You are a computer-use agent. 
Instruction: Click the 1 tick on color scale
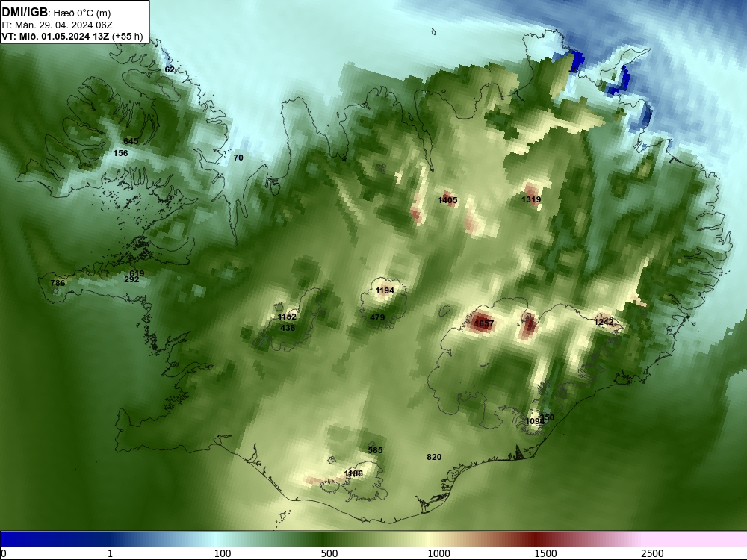(110, 553)
